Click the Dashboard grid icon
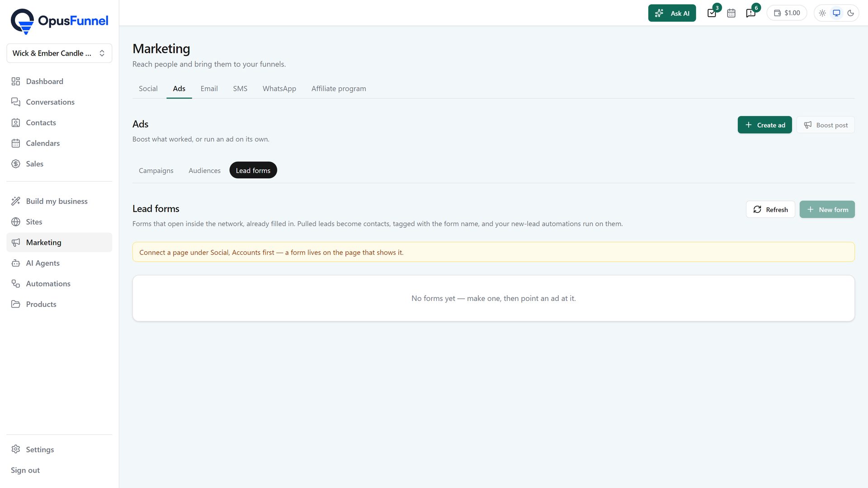 point(16,81)
